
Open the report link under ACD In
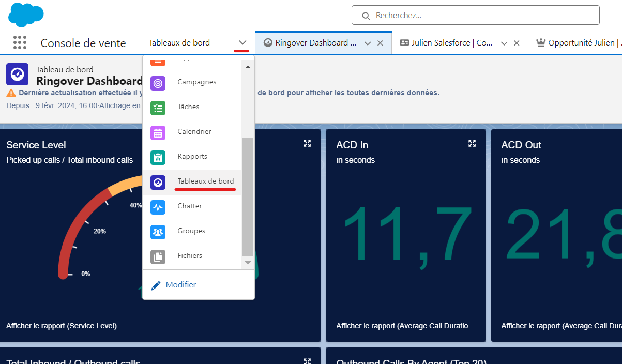(x=405, y=326)
